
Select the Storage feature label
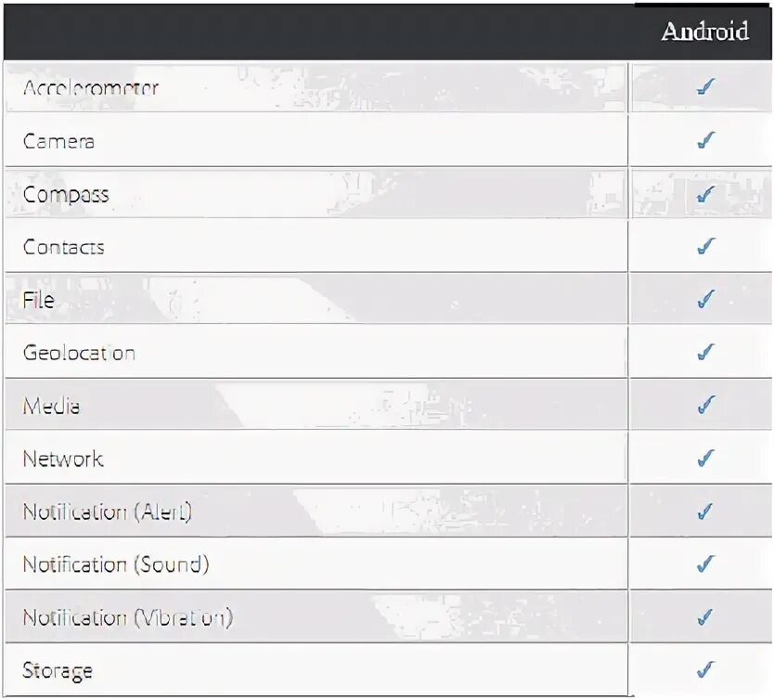(x=58, y=670)
